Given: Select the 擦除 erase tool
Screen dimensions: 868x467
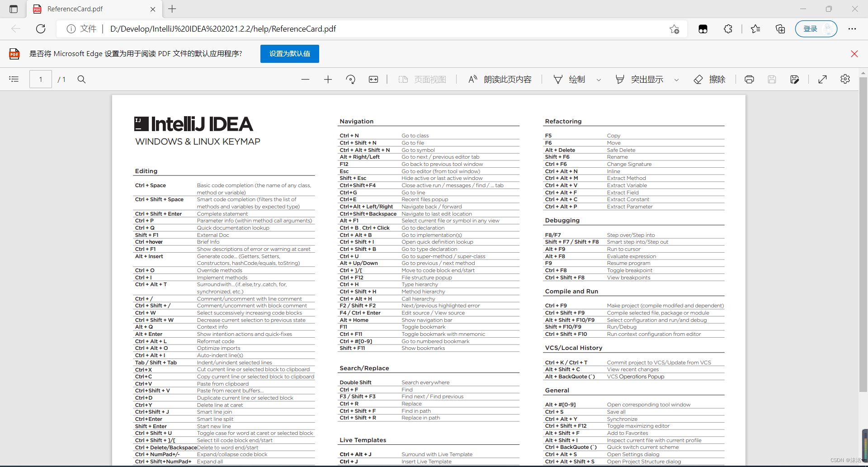Looking at the screenshot, I should click(710, 80).
